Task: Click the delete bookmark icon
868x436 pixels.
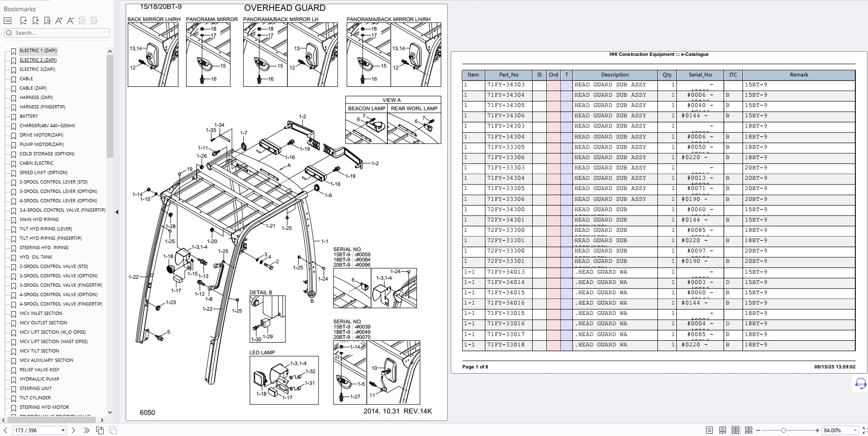Action: (x=36, y=21)
